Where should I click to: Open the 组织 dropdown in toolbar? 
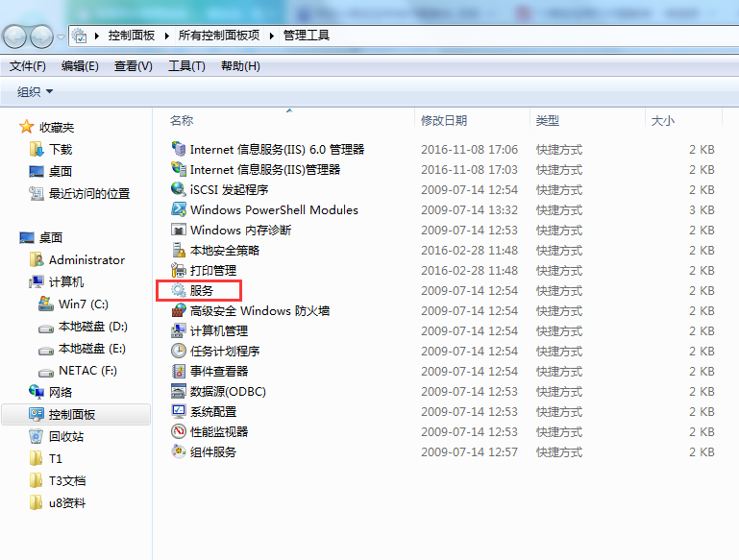point(36,92)
